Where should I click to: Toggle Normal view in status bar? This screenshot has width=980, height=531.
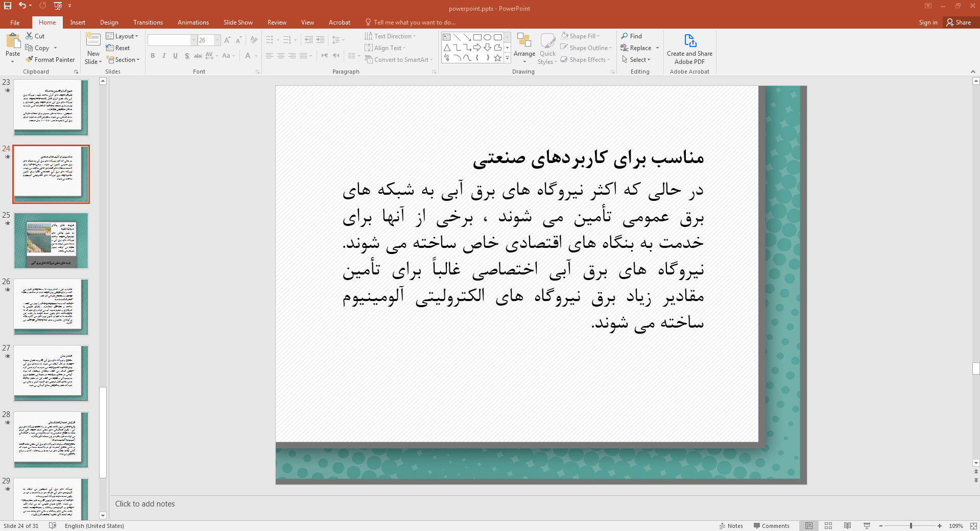[809, 525]
